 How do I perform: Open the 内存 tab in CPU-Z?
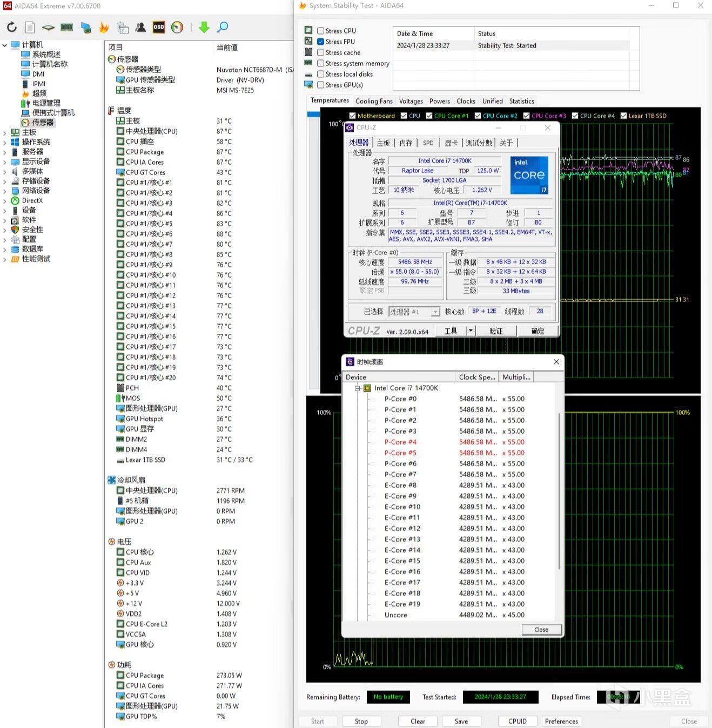point(406,143)
